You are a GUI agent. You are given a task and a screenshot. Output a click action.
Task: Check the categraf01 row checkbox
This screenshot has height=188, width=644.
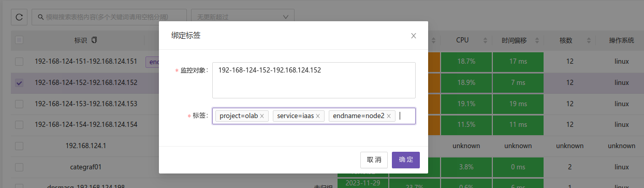(19, 167)
